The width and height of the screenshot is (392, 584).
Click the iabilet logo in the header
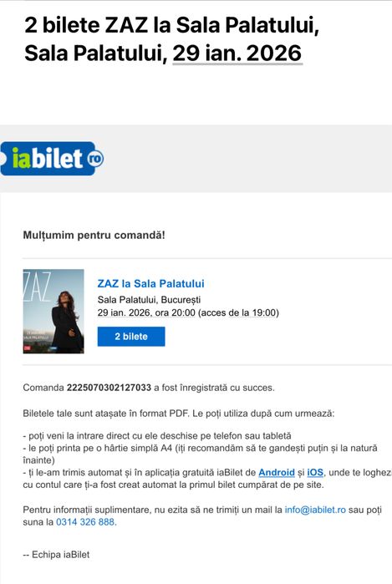52,159
